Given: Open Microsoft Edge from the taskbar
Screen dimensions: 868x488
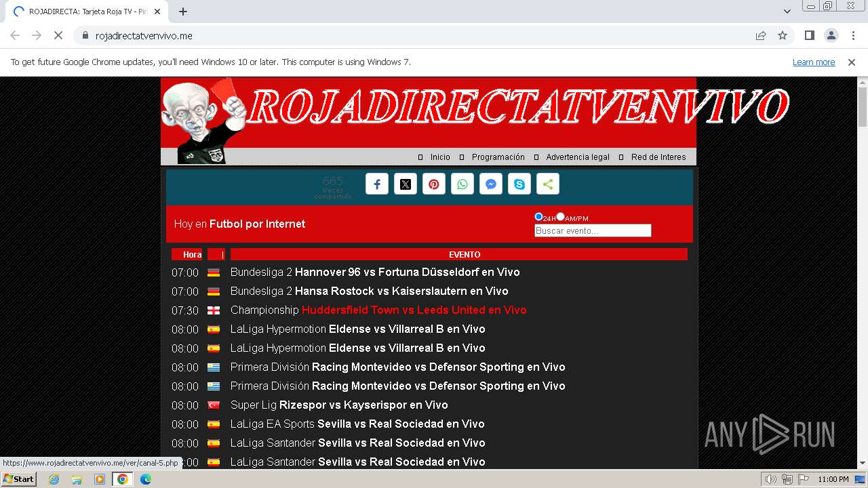Looking at the screenshot, I should click(x=146, y=479).
